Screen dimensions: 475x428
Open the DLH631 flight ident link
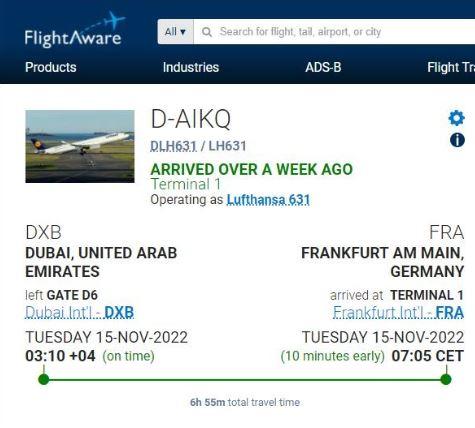coord(173,146)
